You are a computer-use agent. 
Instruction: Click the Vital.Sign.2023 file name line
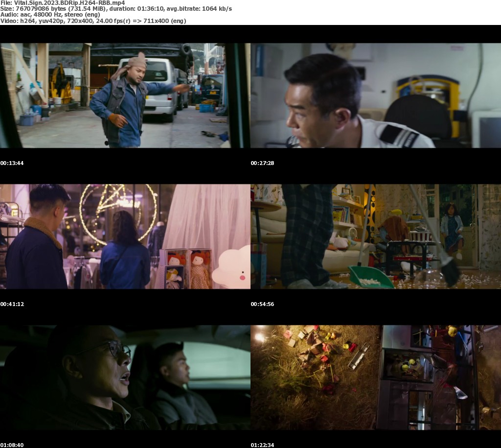pos(62,2)
